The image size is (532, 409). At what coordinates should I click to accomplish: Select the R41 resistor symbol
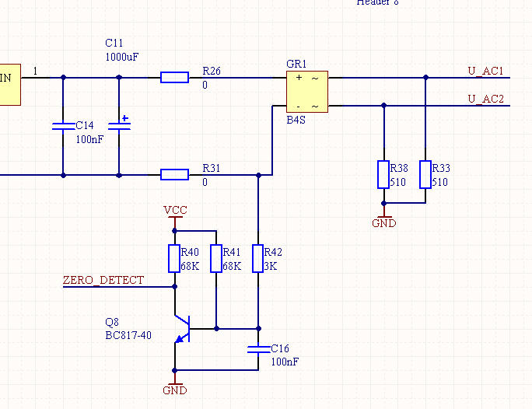pyautogui.click(x=216, y=258)
